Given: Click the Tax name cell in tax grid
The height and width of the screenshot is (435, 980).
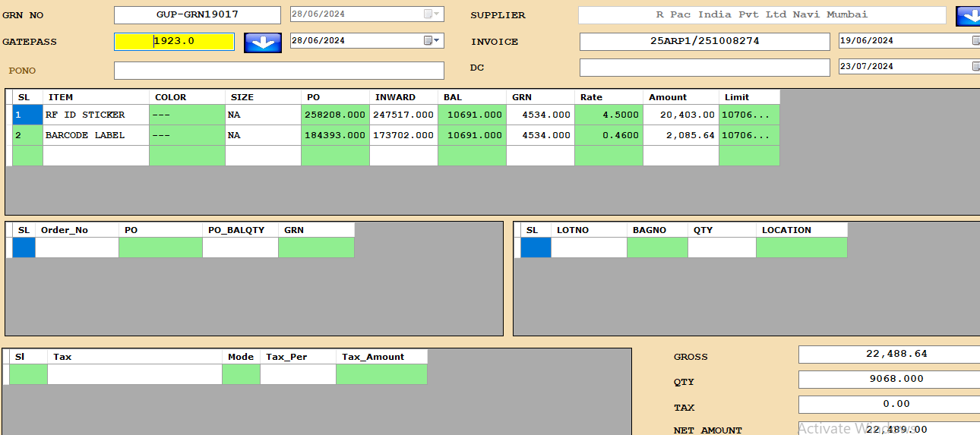Looking at the screenshot, I should [134, 374].
